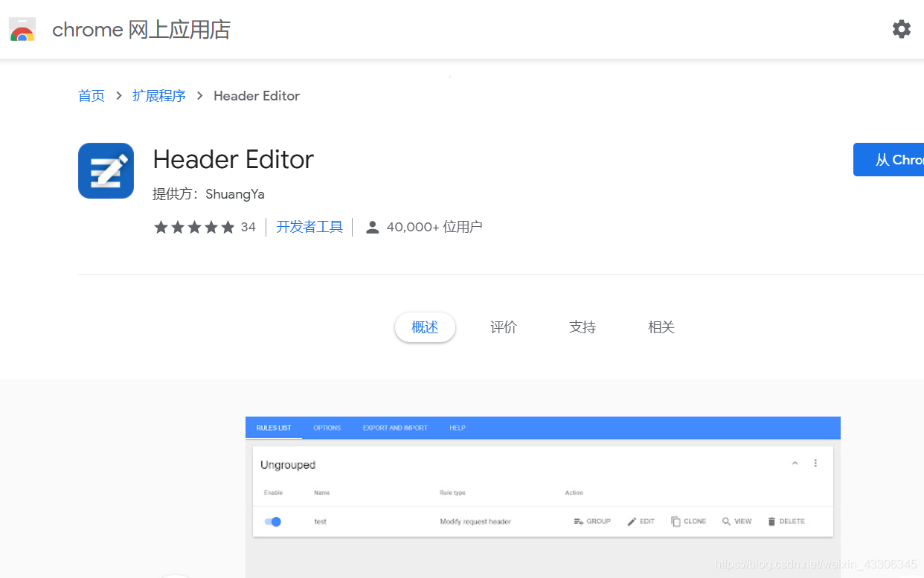The height and width of the screenshot is (578, 924).
Task: Expand the breadcrumb arrow after 首页
Action: point(118,96)
